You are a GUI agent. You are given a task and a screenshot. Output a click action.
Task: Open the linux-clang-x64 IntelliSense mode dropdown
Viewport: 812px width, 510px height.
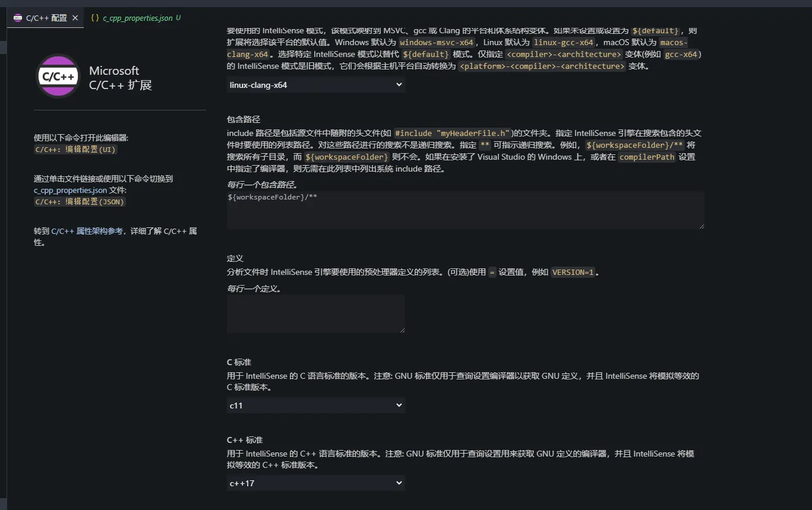pos(316,85)
